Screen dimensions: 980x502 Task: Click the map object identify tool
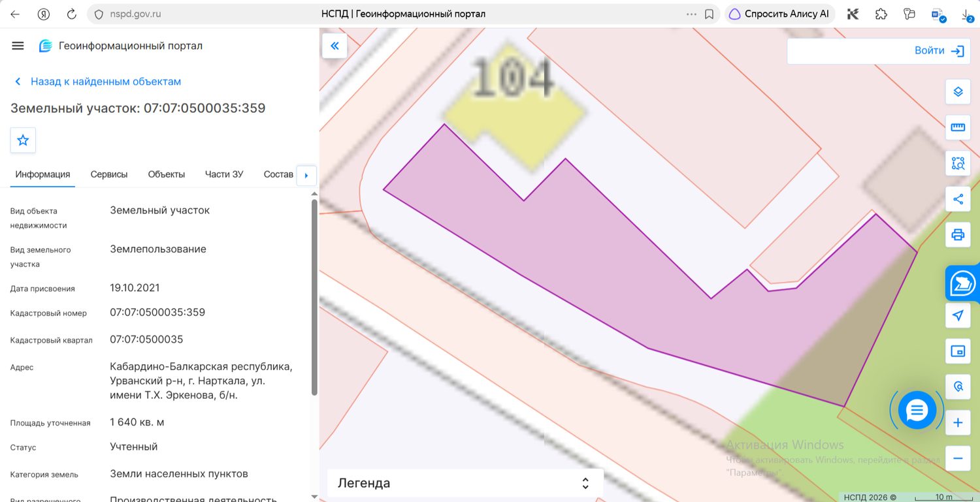coord(958,386)
